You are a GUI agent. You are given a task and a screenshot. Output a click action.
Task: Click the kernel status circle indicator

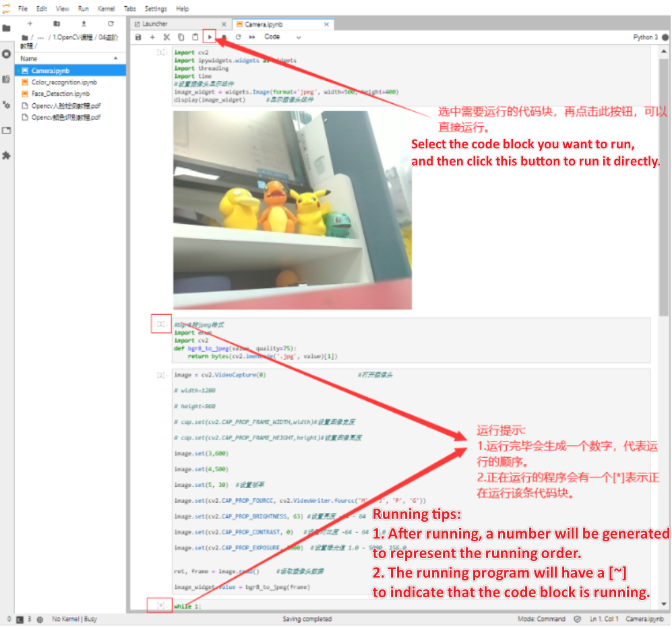tap(665, 37)
